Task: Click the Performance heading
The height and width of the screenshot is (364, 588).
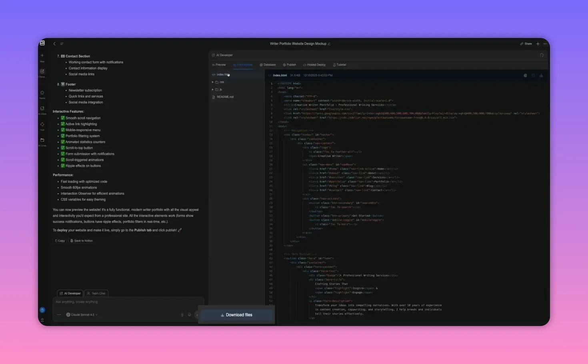Action: 63,175
